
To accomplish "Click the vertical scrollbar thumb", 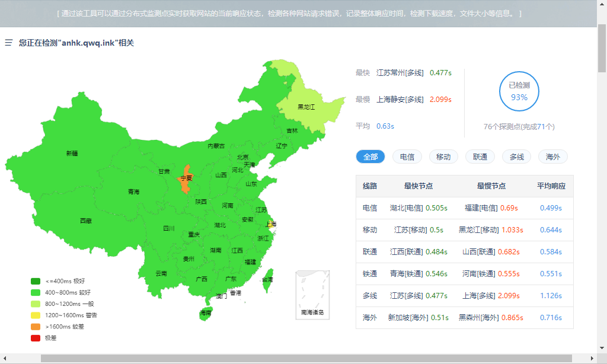I will coord(602,47).
